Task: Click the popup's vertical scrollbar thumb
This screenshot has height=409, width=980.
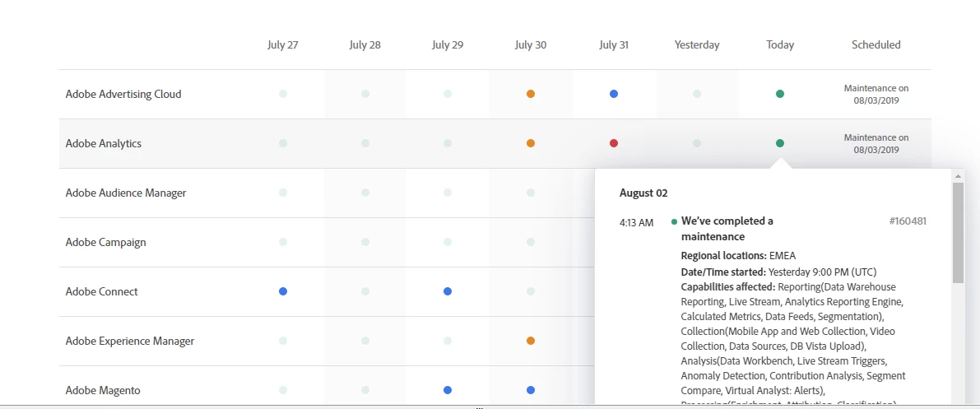Action: [x=958, y=233]
